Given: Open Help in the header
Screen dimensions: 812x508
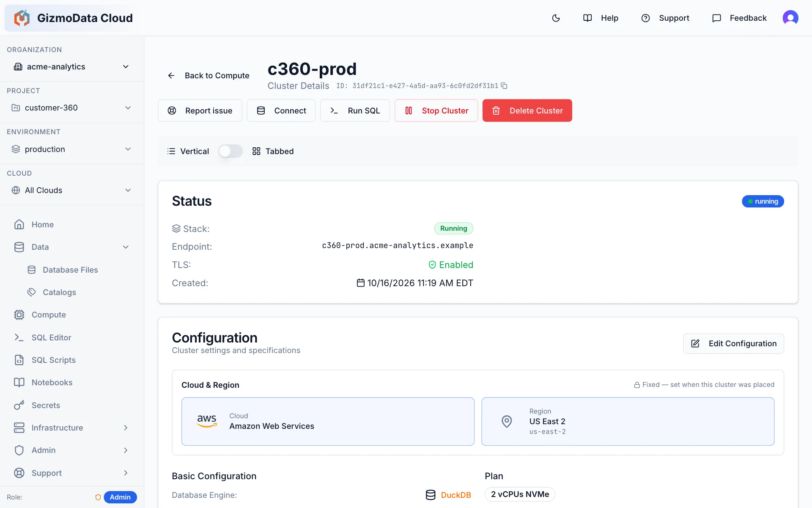Looking at the screenshot, I should 601,18.
